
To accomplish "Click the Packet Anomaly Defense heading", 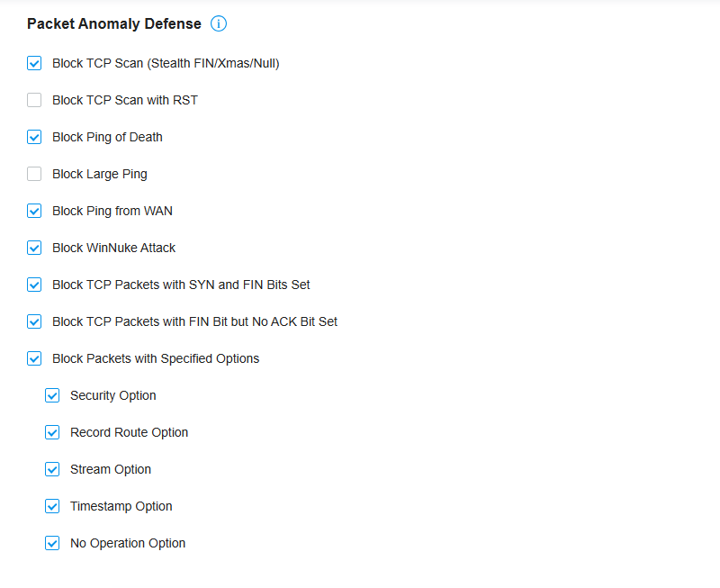I will click(x=112, y=23).
